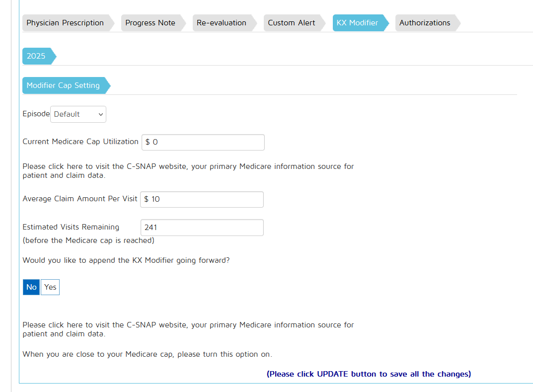Click the Episode label text

(36, 114)
